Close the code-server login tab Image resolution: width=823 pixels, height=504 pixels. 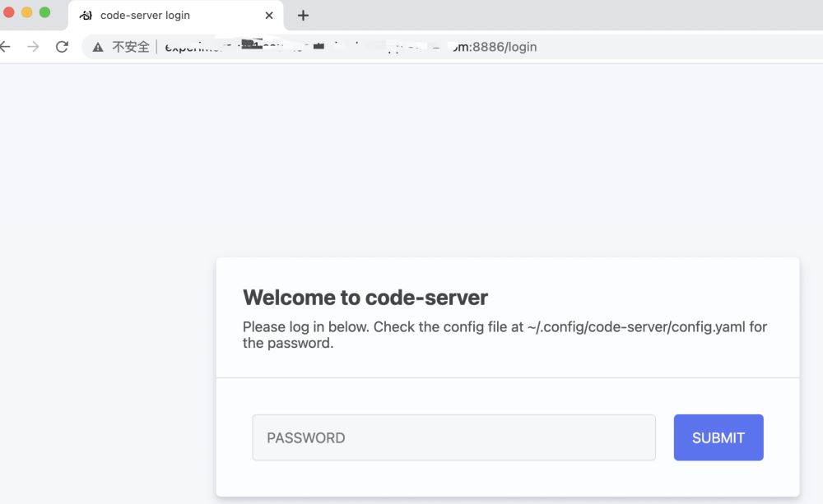point(269,15)
